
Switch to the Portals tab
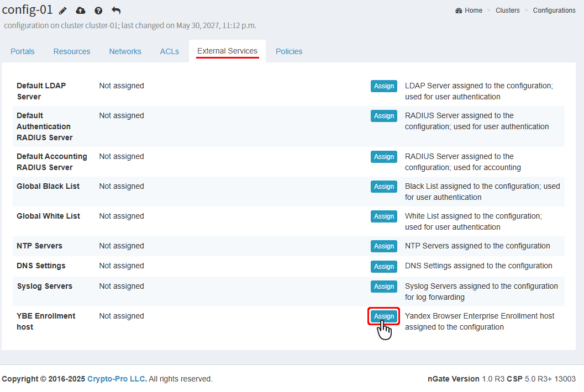click(23, 51)
